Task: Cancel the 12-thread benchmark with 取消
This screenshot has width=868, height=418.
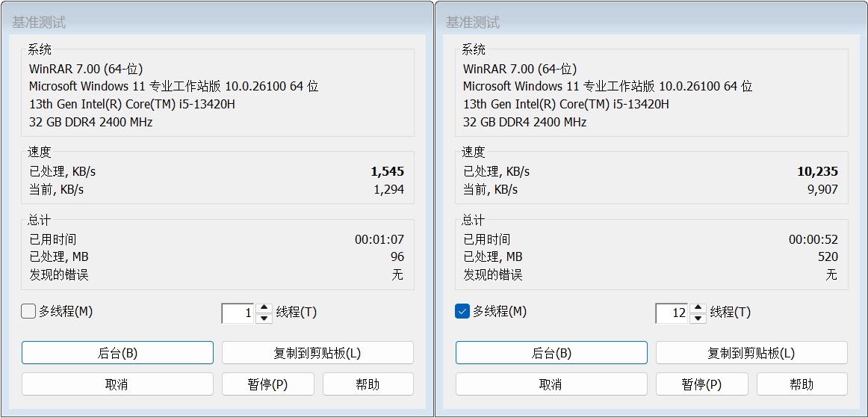Action: pyautogui.click(x=551, y=384)
